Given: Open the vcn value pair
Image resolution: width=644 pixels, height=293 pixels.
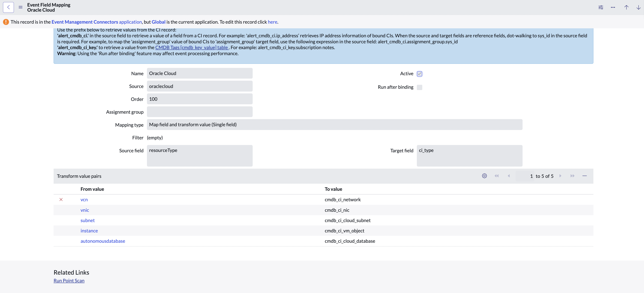Looking at the screenshot, I should pyautogui.click(x=84, y=200).
